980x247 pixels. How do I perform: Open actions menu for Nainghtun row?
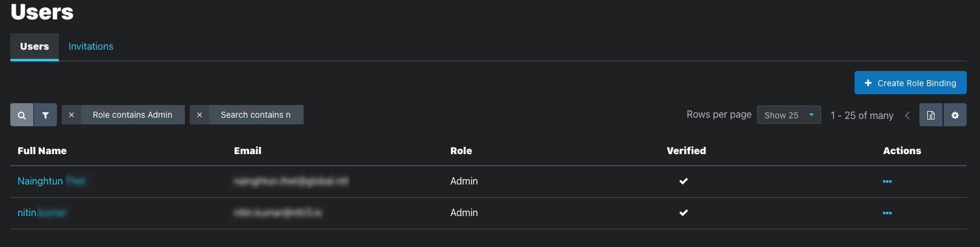pos(887,181)
